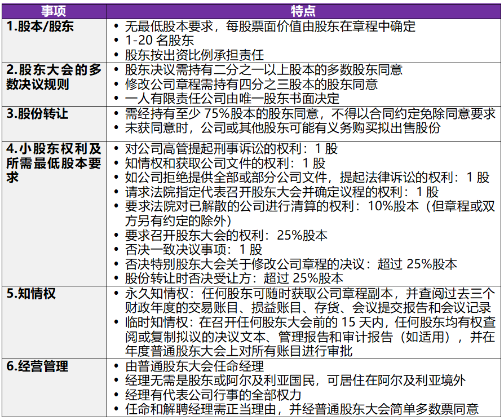Click the line '请求法院指定代表召开股东大会并确定议程的权利：1 股'
The height and width of the screenshot is (420, 504).
pyautogui.click(x=282, y=192)
